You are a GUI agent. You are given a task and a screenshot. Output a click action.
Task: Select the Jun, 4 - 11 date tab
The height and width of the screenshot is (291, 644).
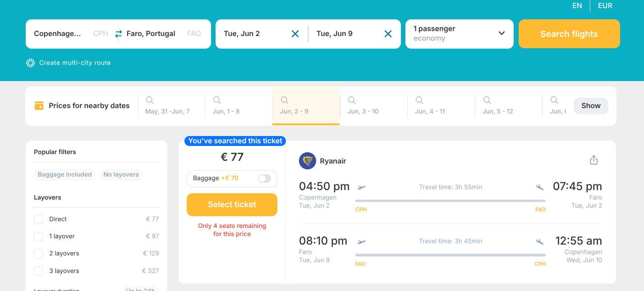430,106
